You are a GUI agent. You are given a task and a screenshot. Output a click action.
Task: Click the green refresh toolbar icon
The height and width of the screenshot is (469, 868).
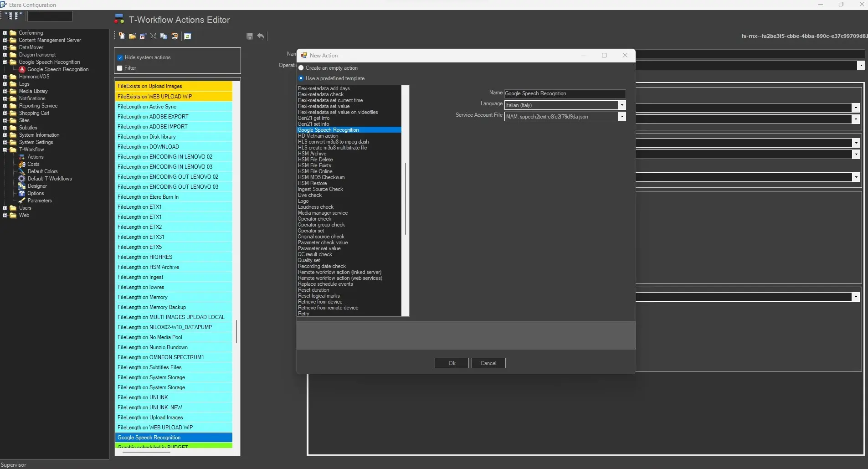188,36
